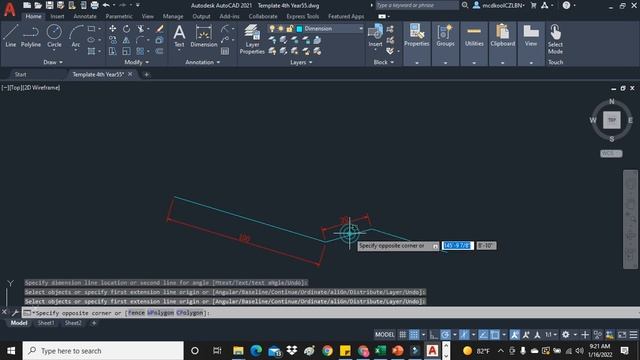Toggle MODEL space button
This screenshot has height=360, width=640.
point(384,335)
